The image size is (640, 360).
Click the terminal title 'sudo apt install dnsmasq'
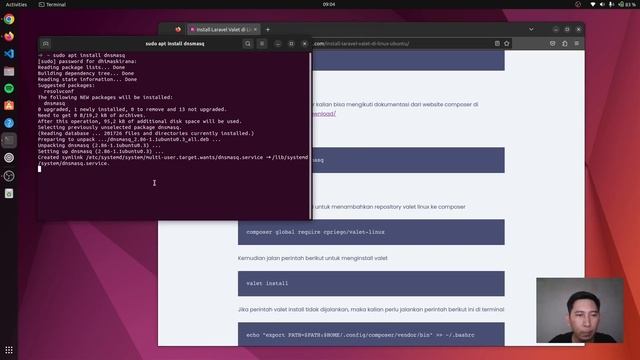pos(175,44)
